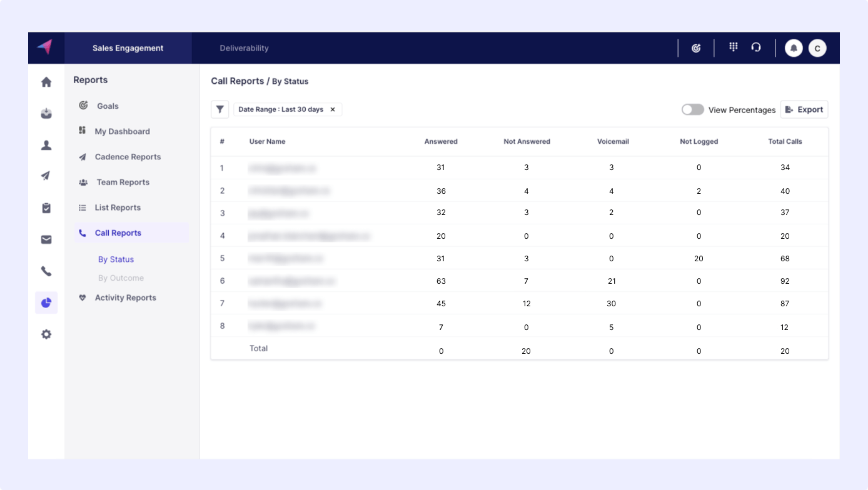Remove the Date Range Last 30 days filter

333,109
